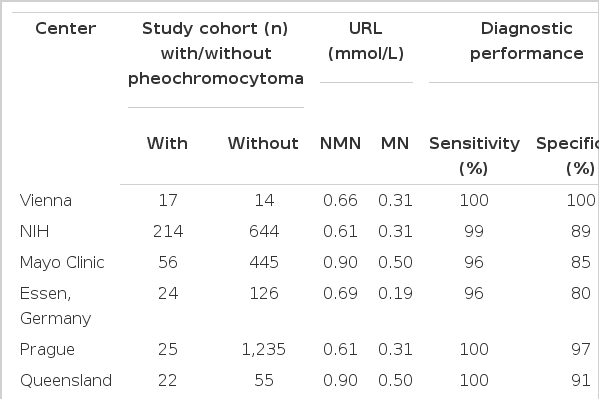Click the URL (mmol/L) header
Viewport: 599px width, 399px height.
click(x=366, y=41)
